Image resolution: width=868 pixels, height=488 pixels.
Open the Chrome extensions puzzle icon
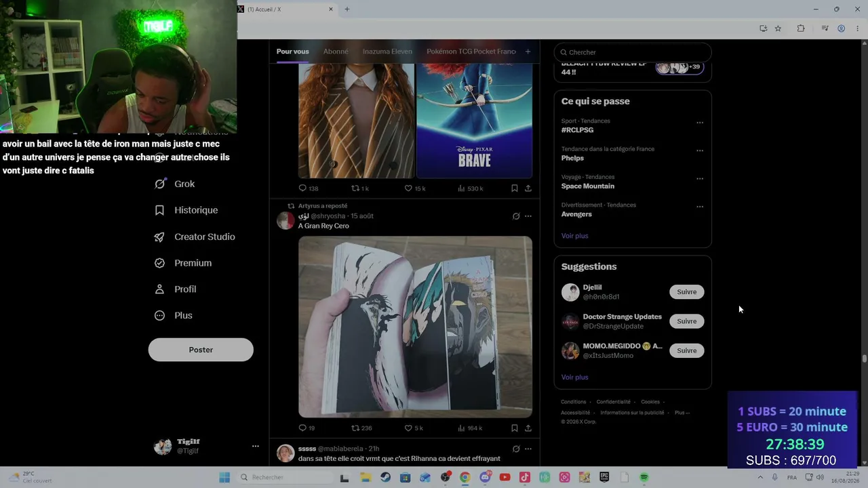click(x=801, y=28)
